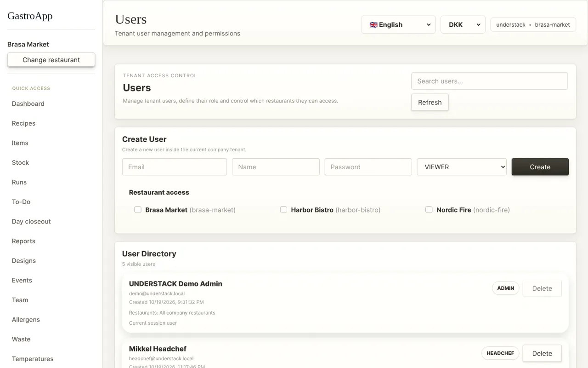Go to Allergens page
Screen dimensions: 588x368
click(26, 320)
